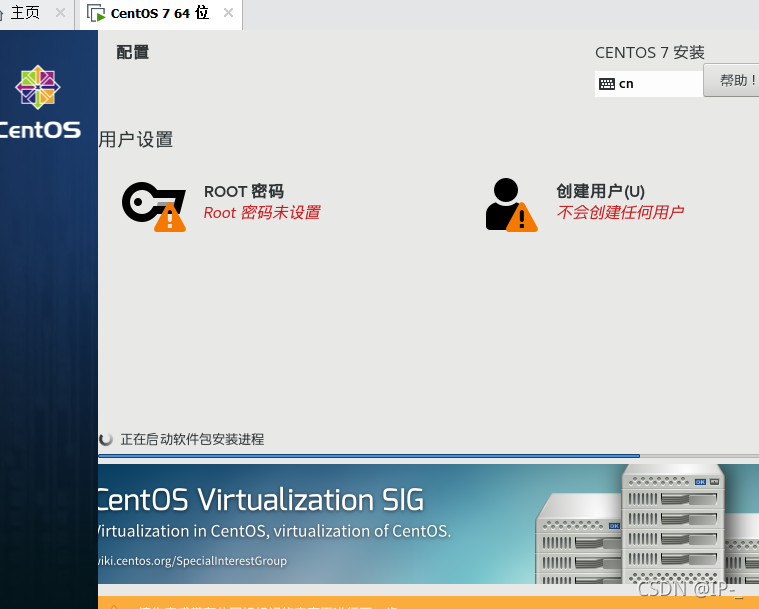Click the wiki.centos.org SpecialInterestGroup link text
Viewport: 759px width, 609px height.
point(193,561)
